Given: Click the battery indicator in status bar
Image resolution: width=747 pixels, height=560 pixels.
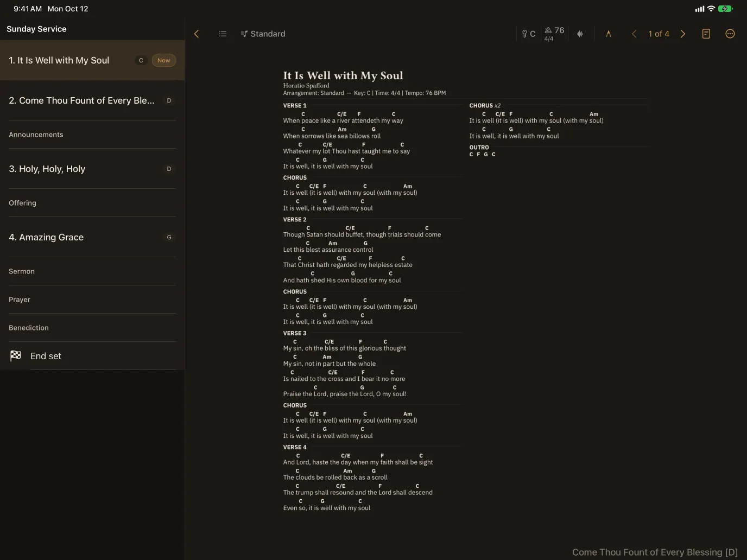Looking at the screenshot, I should 725,9.
